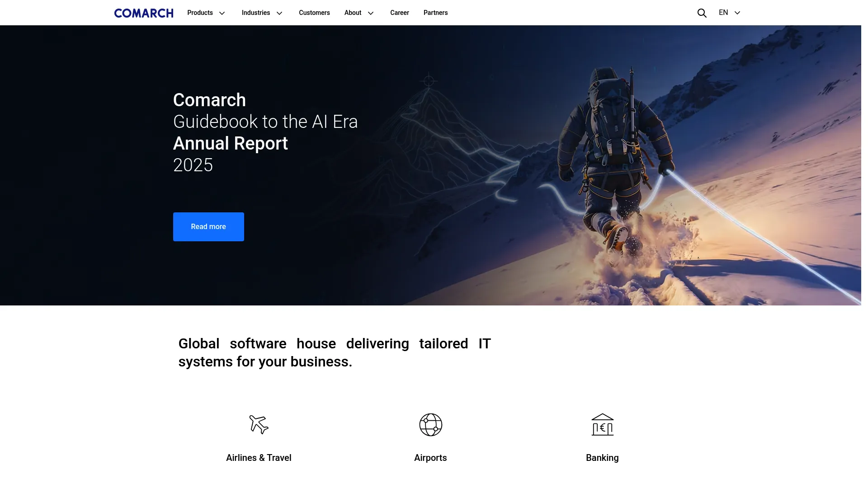Go to the Customers page
868x488 pixels.
[x=314, y=13]
